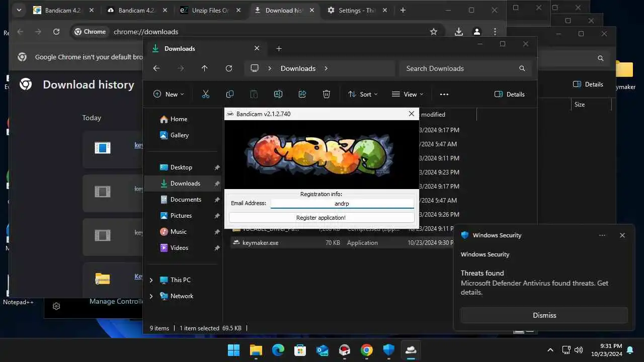The width and height of the screenshot is (644, 362).
Task: Open the Sort dropdown
Action: coord(363,94)
